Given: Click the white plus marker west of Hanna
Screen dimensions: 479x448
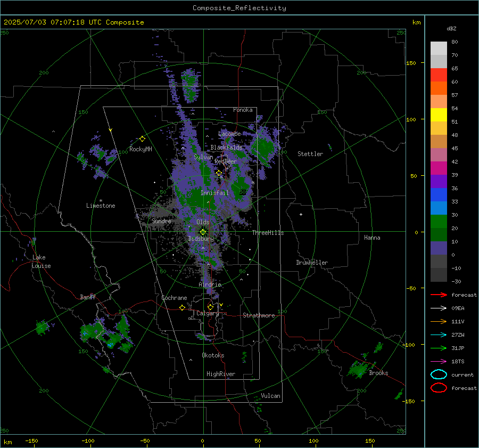Looking at the screenshot, I should 301,214.
